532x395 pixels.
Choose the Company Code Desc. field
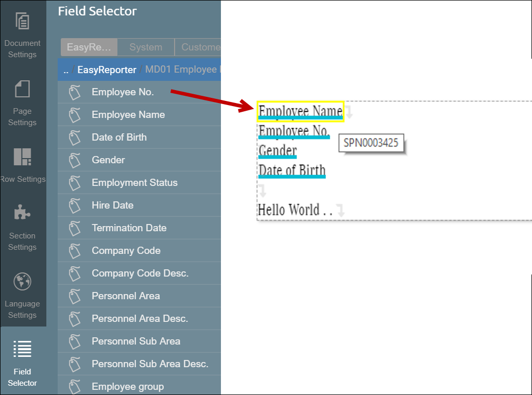[x=140, y=273]
